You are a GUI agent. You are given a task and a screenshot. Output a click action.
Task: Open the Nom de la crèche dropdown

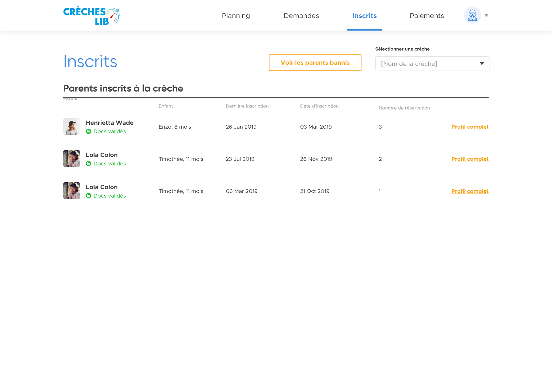click(x=432, y=63)
